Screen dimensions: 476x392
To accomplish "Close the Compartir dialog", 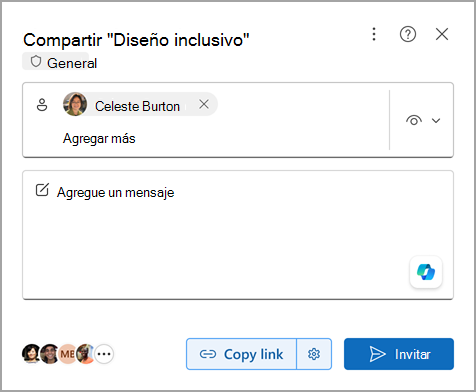I will pos(442,34).
